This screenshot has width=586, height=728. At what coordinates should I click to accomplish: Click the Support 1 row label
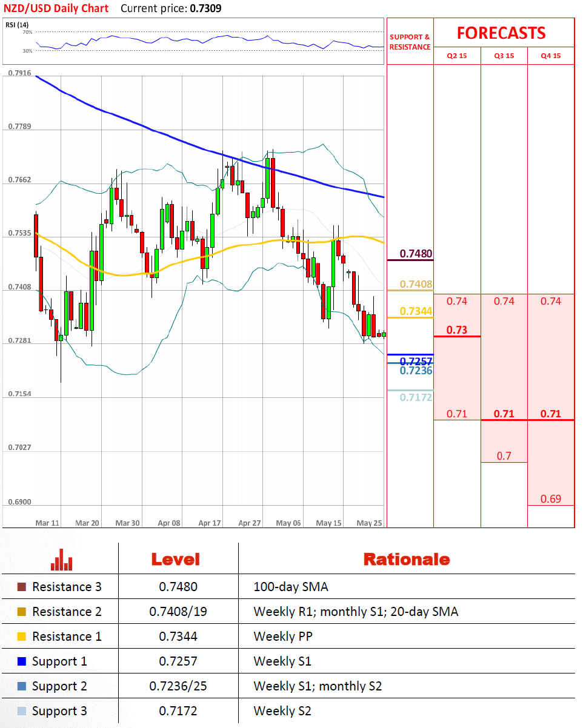point(59,661)
